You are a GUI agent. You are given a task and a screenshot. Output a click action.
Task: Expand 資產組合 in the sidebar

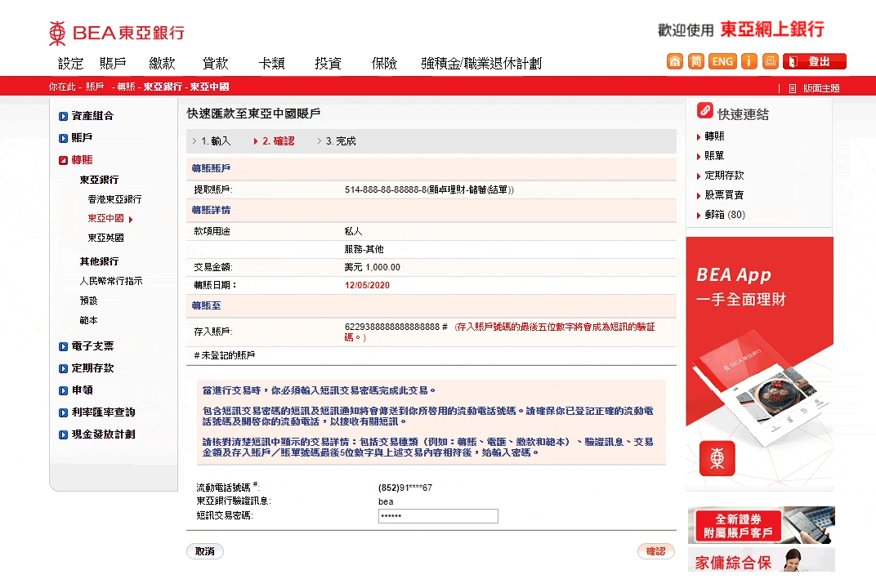pos(92,116)
